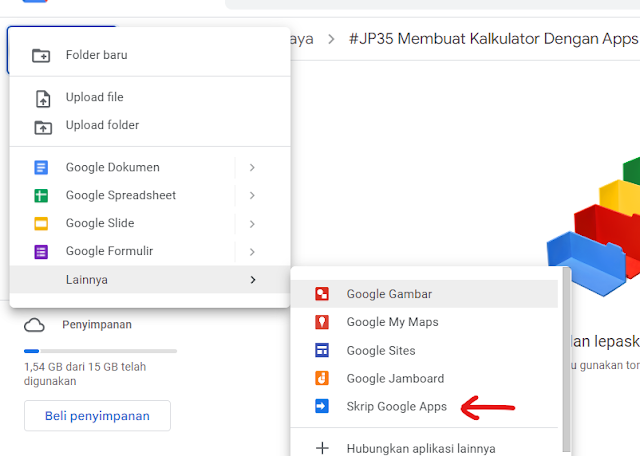
Task: Choose Skrip Google Apps from submenu
Action: (424, 407)
